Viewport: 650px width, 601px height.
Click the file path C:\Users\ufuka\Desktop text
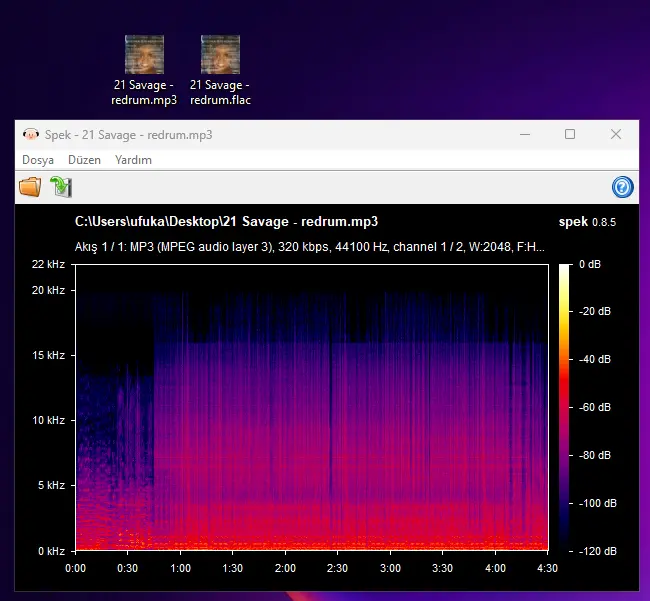(x=226, y=221)
